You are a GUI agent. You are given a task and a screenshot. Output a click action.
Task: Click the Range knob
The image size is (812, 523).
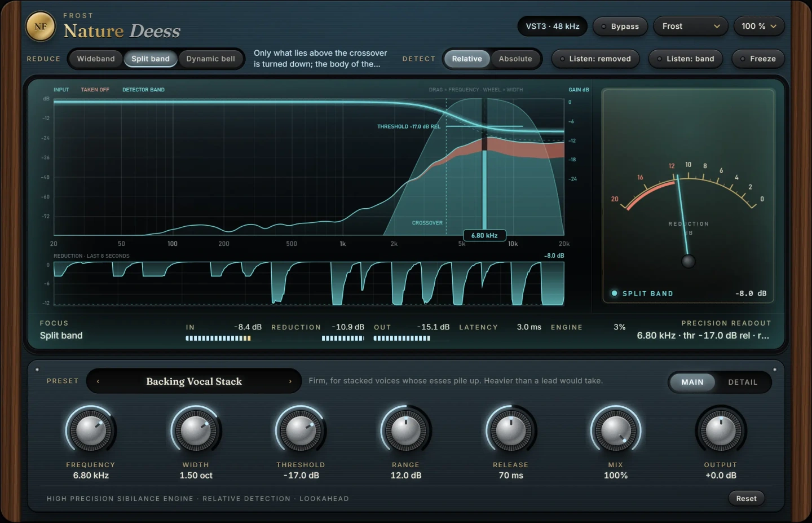coord(406,431)
